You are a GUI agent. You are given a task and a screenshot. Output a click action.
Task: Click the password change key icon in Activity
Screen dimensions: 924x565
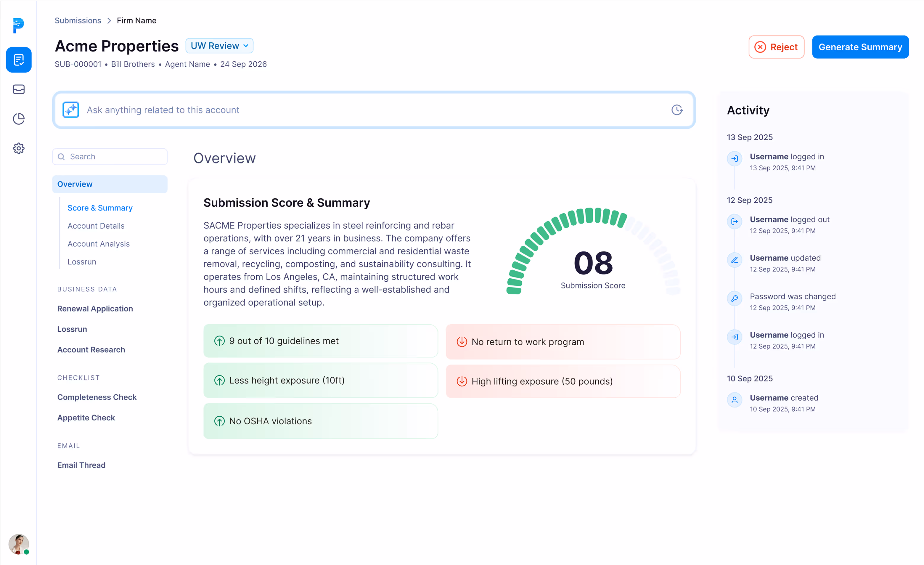click(735, 298)
